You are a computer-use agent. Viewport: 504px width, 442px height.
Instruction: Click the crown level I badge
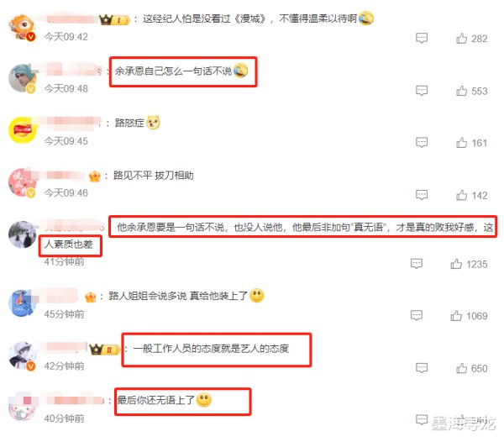[x=114, y=20]
